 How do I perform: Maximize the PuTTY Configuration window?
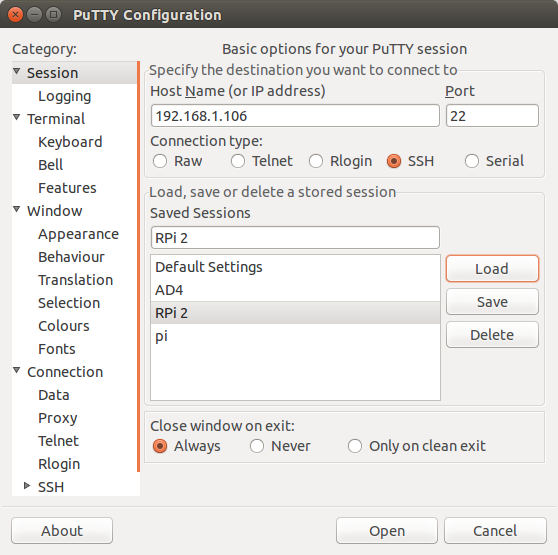53,15
